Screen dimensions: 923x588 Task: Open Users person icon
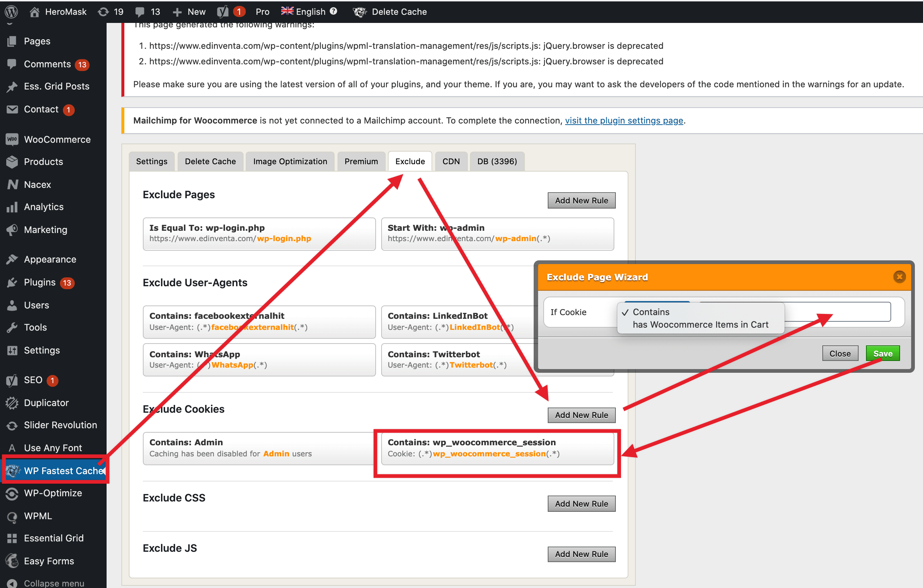(12, 305)
